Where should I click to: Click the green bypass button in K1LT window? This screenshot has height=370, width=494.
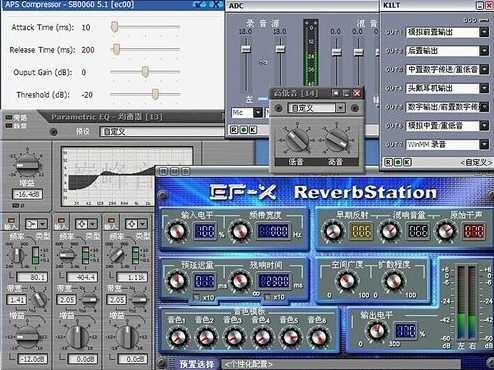(398, 162)
